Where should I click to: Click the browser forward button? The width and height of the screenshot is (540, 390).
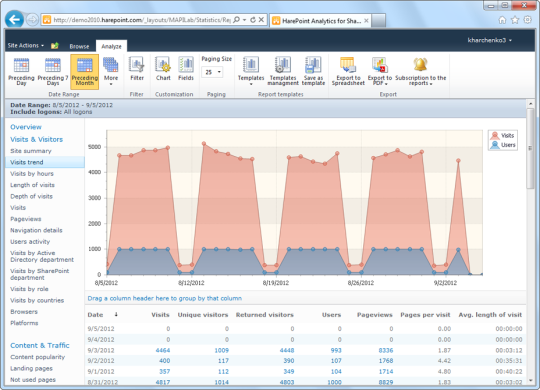[x=32, y=20]
